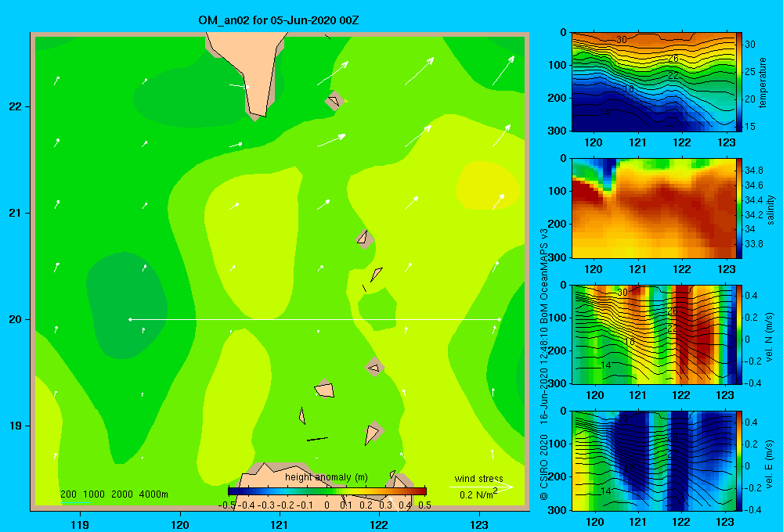Click the main map's latitude 19 axis label
Screen dimensions: 783x532
(x=16, y=426)
